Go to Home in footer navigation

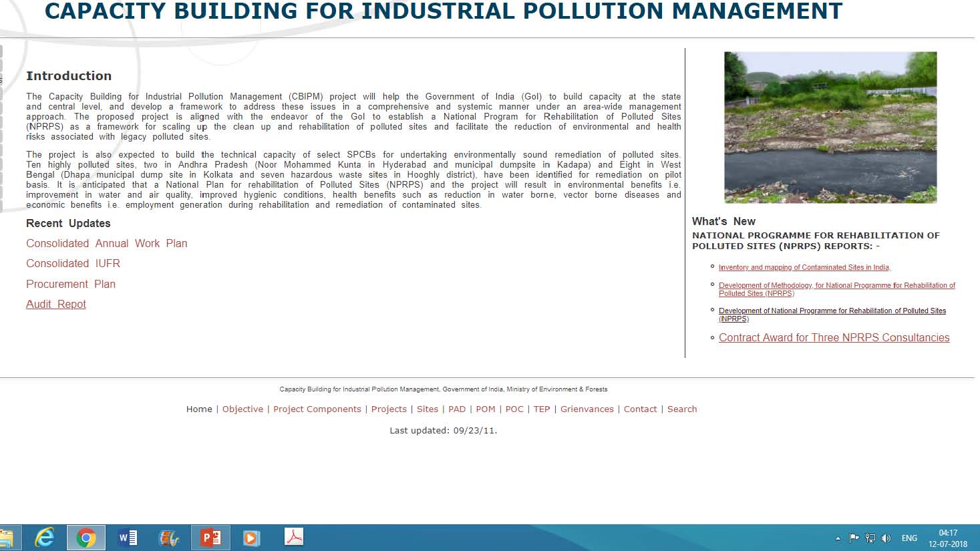199,409
